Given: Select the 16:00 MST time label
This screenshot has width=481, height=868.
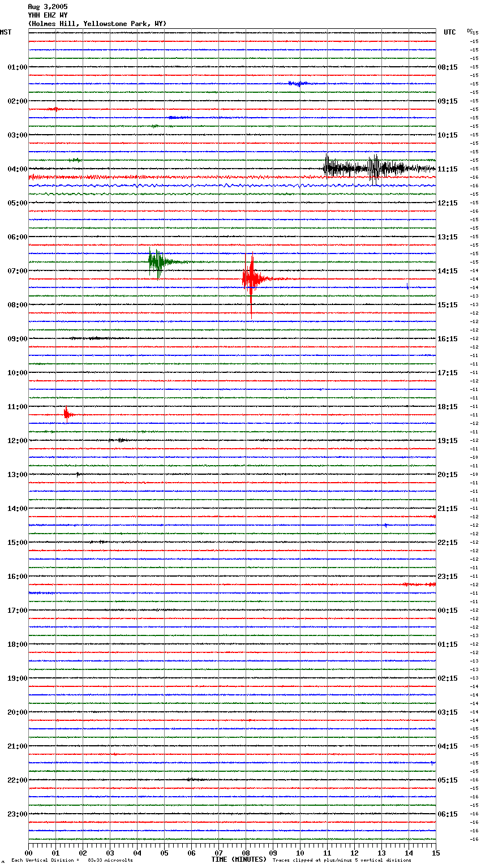Looking at the screenshot, I should click(18, 577).
